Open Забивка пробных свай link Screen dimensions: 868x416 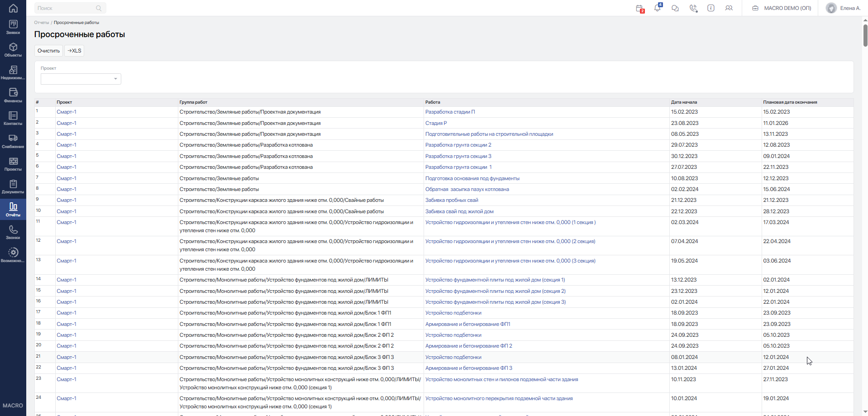pos(452,200)
